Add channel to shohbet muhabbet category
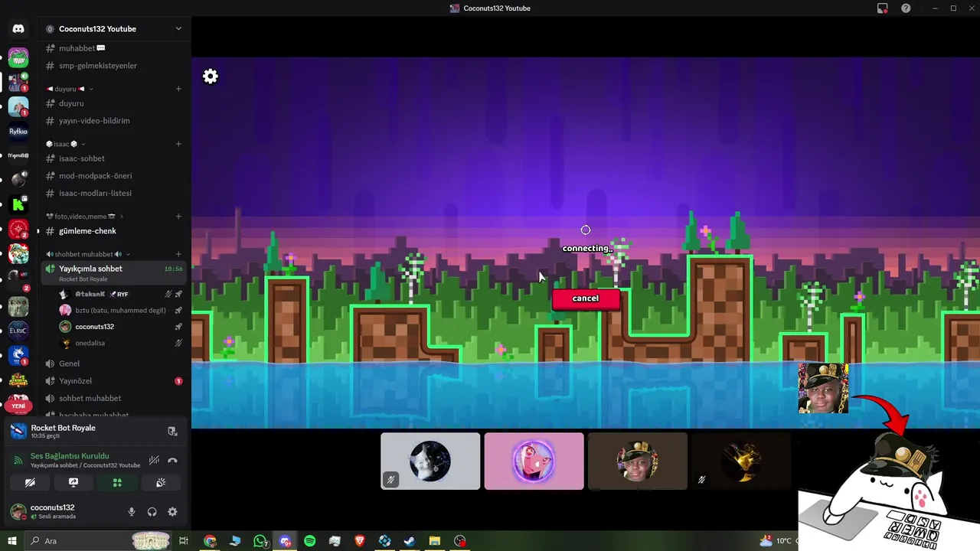 (178, 254)
